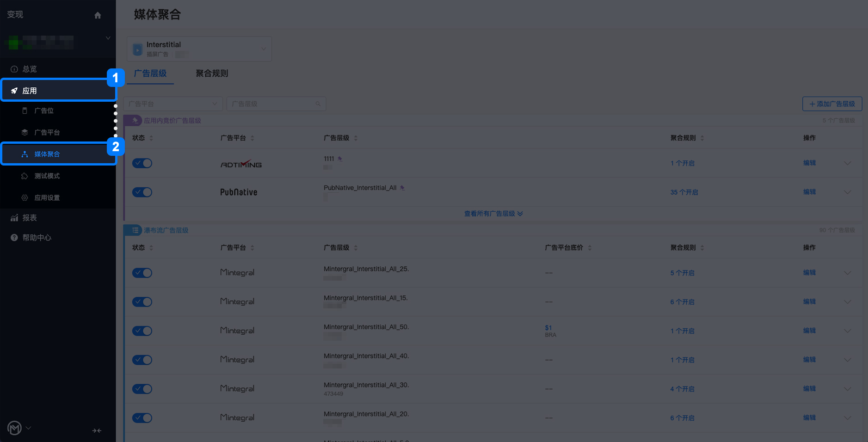Click the M logo at the sidebar bottom
This screenshot has width=868, height=442.
(14, 428)
